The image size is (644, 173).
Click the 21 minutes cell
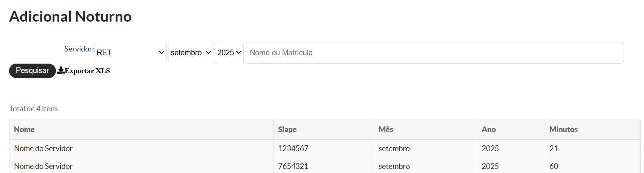coord(553,148)
